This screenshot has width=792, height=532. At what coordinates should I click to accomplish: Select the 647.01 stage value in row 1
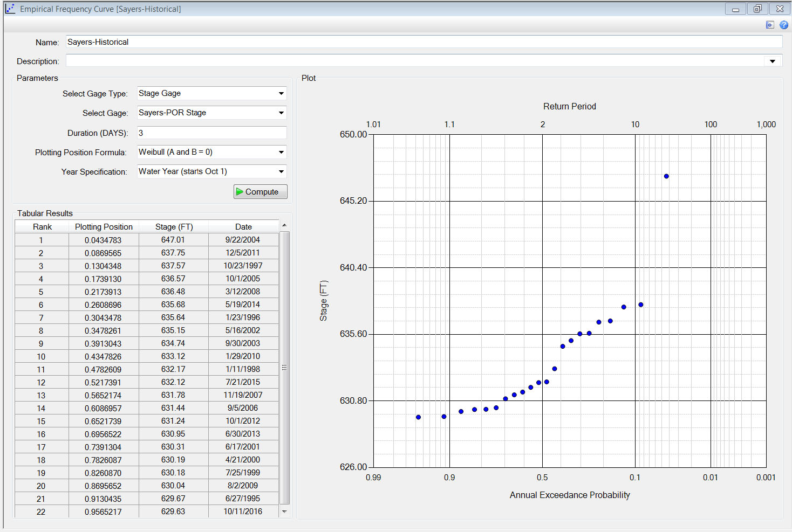[x=174, y=239]
